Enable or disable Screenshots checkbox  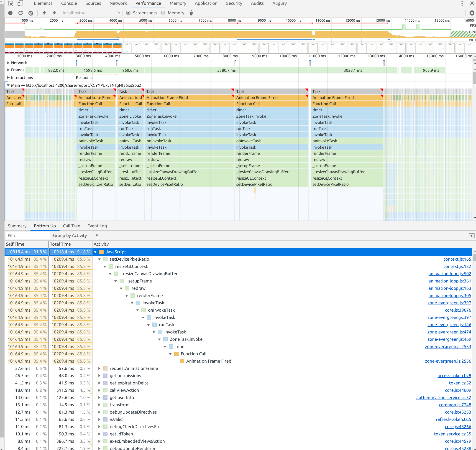coord(128,13)
